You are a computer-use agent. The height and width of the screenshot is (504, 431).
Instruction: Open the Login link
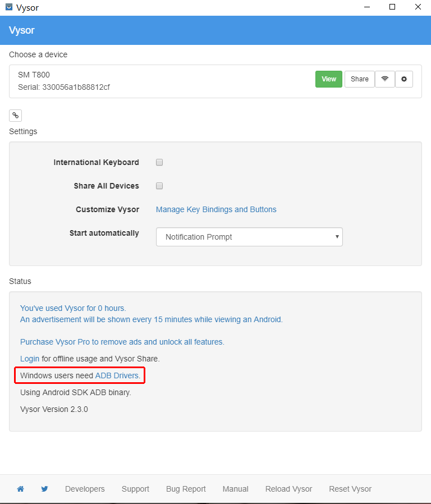click(x=30, y=358)
